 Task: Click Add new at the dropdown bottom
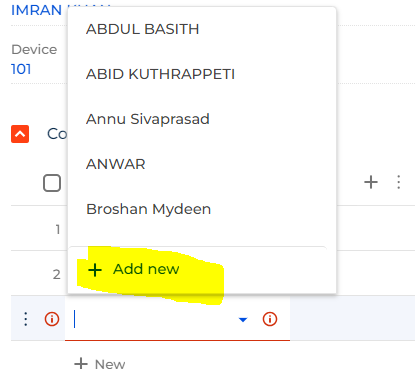146,269
